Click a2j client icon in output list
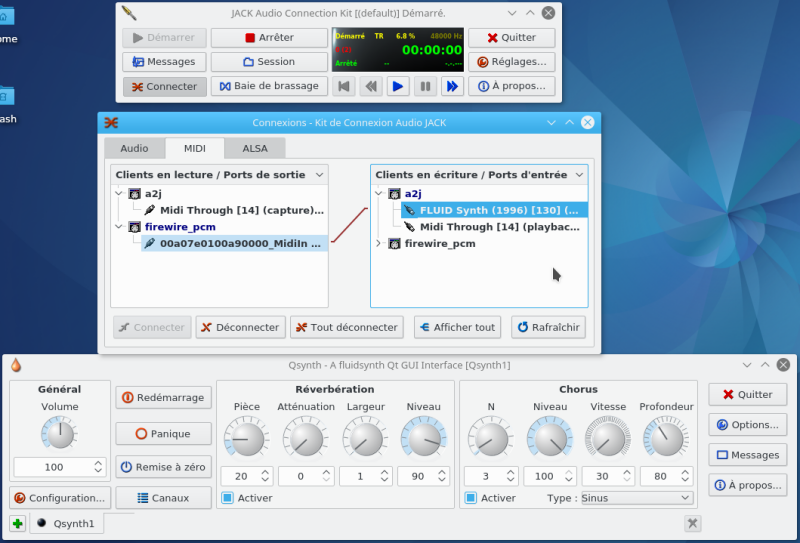The image size is (800, 543). pyautogui.click(x=135, y=193)
